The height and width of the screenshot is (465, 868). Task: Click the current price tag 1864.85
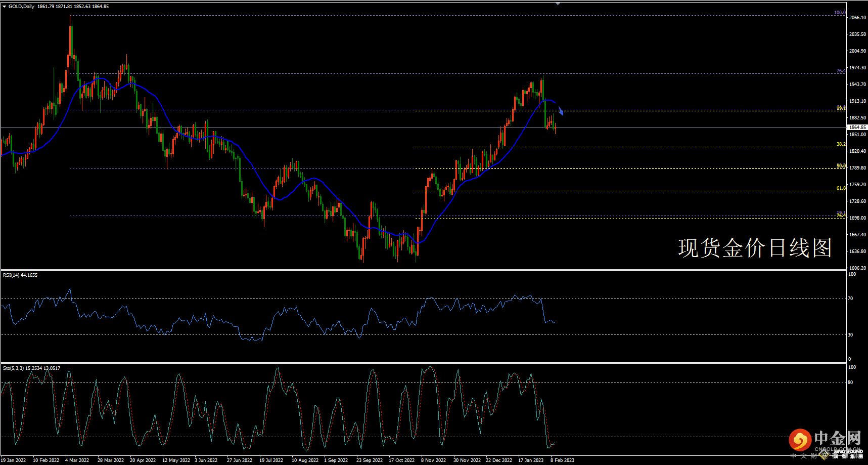(x=857, y=128)
